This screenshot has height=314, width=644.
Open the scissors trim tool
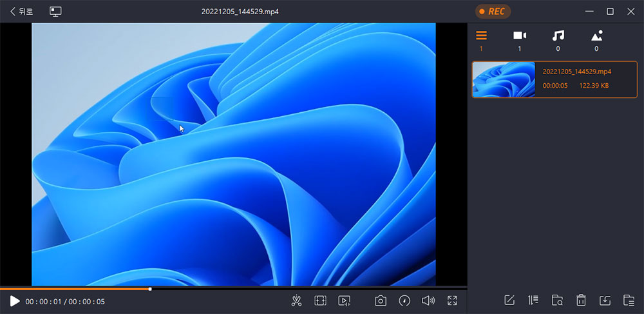point(296,301)
